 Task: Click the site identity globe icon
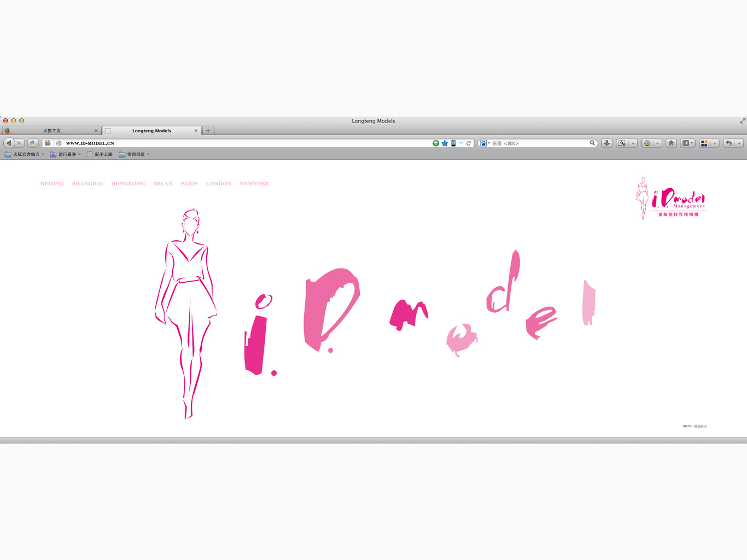click(59, 143)
